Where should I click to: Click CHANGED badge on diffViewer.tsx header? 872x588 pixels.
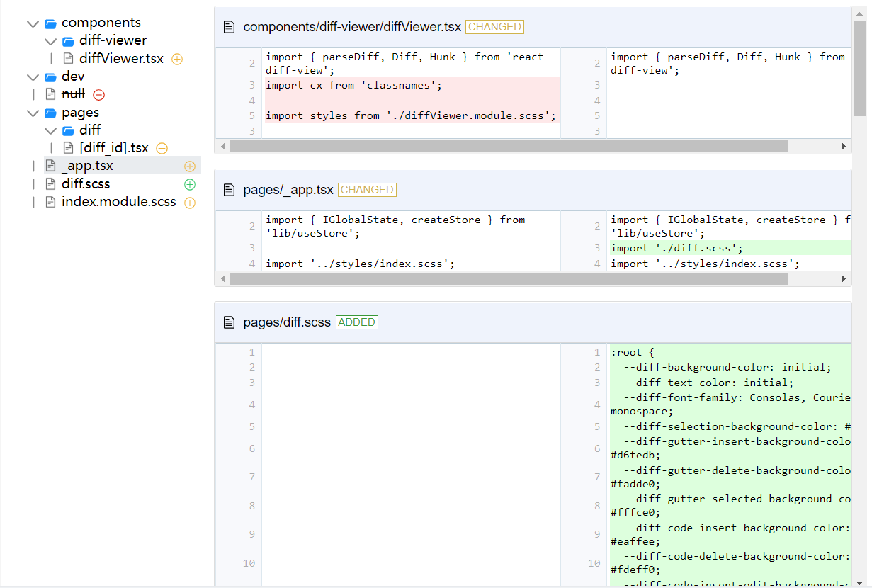pos(494,27)
